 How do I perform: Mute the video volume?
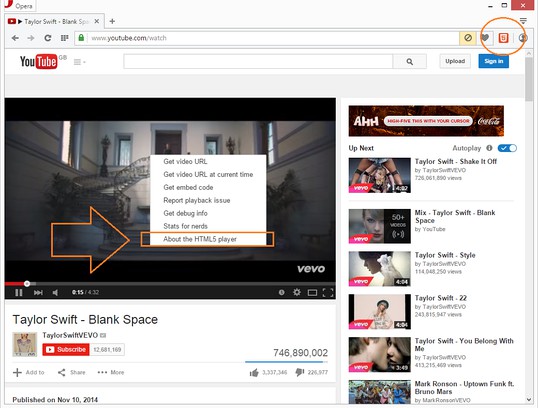(x=55, y=292)
